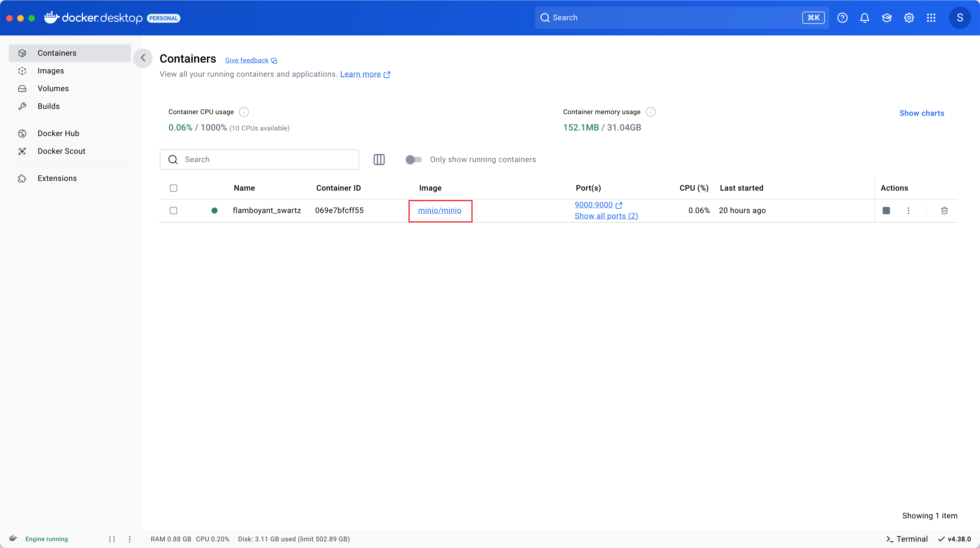Open Extensions in the sidebar
The width and height of the screenshot is (980, 548).
pos(70,178)
